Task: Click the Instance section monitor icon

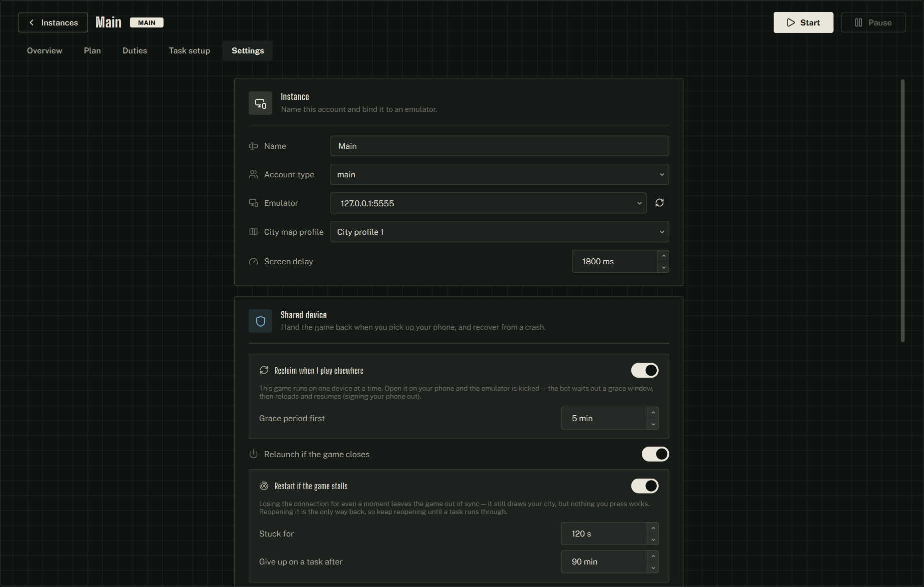Action: [x=261, y=103]
